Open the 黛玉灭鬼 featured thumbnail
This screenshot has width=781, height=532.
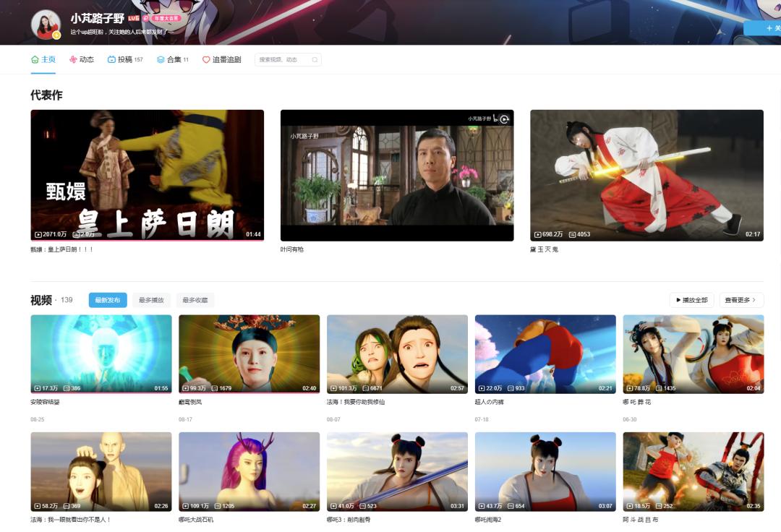click(646, 175)
